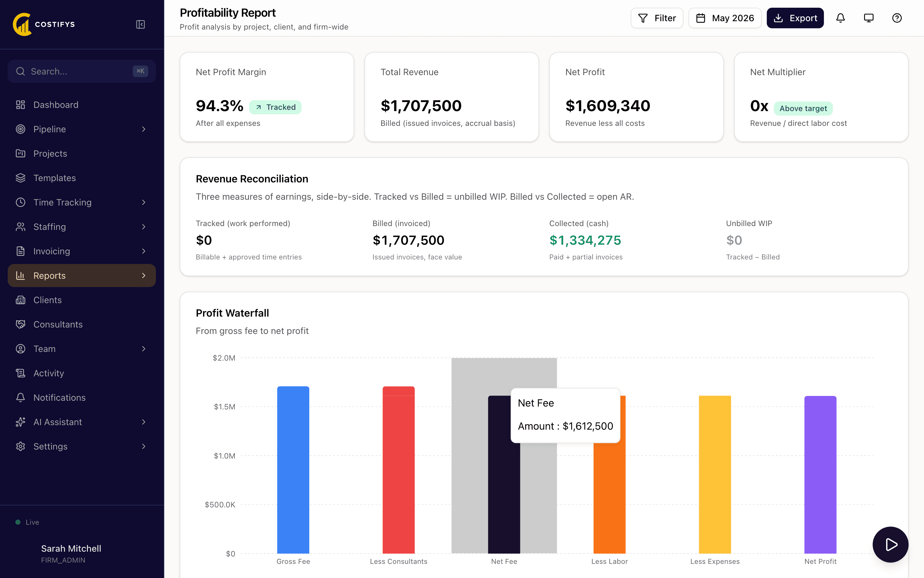Open the Dashboard page
Image resolution: width=924 pixels, height=578 pixels.
[x=82, y=105]
